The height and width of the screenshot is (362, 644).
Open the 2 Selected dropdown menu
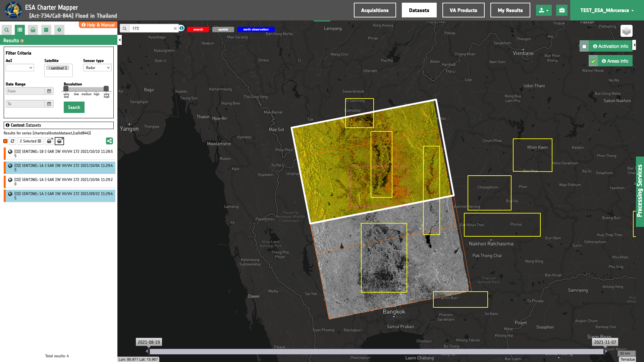pyautogui.click(x=31, y=141)
